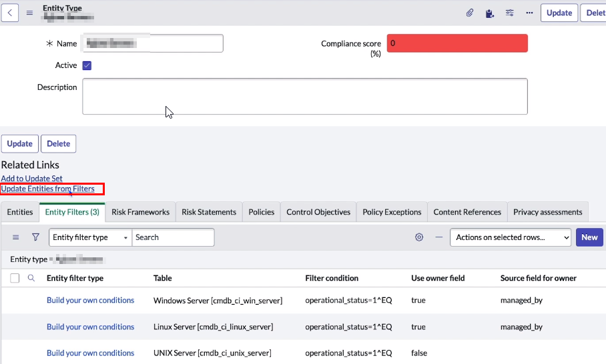Click the paperclip attachments icon
The image size is (606, 364).
click(x=470, y=13)
